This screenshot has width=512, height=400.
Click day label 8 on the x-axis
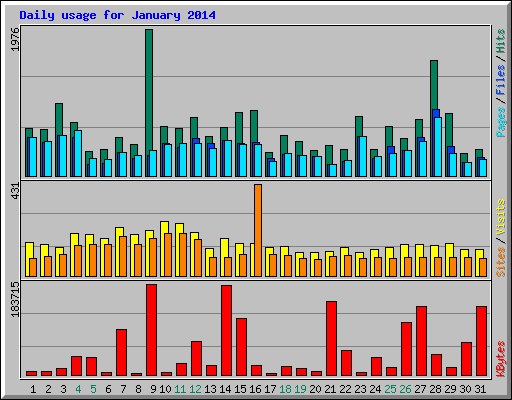138,389
